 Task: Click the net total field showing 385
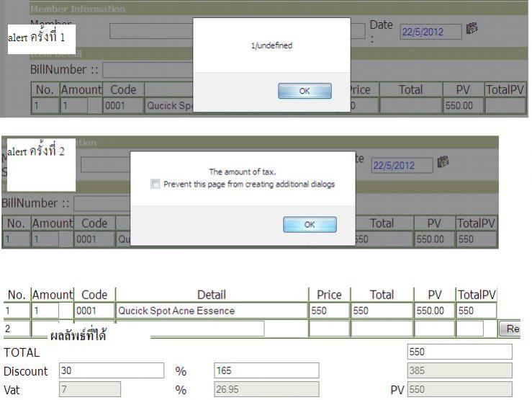pos(460,370)
